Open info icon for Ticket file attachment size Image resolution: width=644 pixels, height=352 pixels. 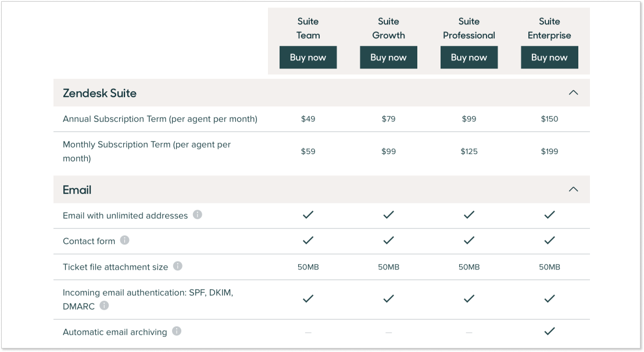pyautogui.click(x=177, y=266)
